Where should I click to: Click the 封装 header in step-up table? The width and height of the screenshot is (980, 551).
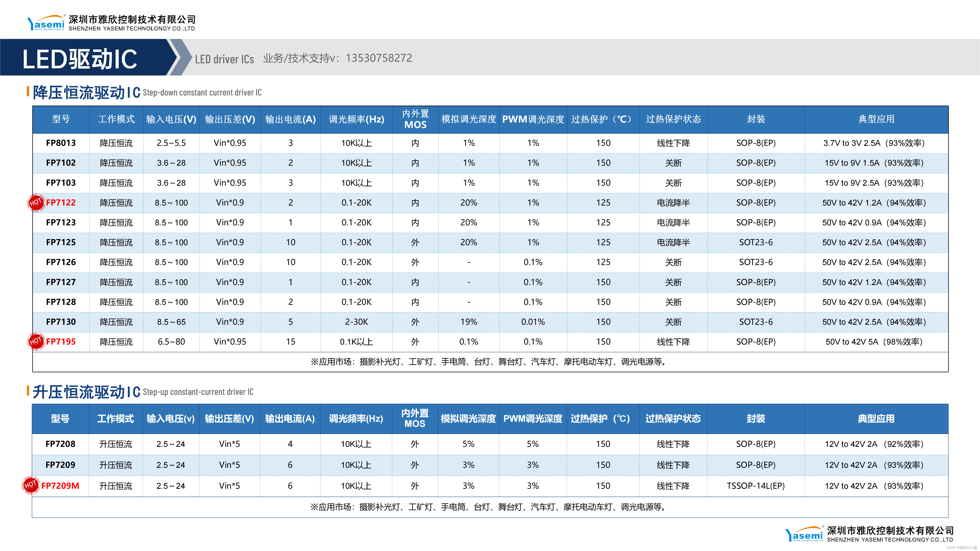point(756,419)
